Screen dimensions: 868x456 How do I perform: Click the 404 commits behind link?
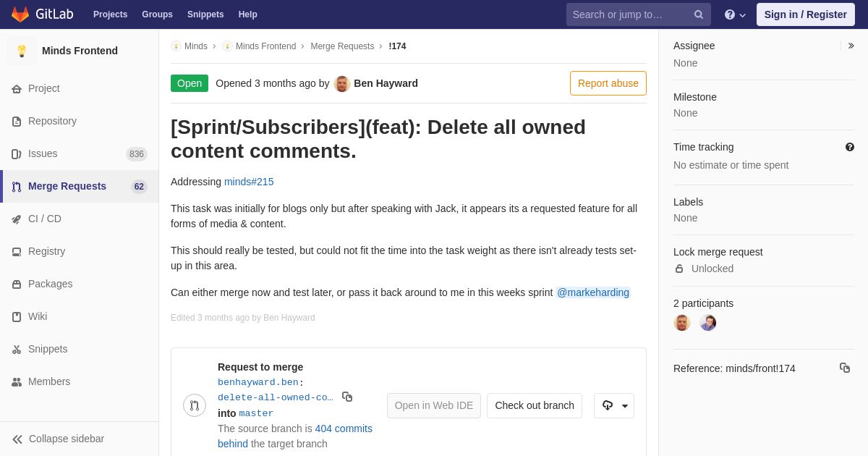pos(343,428)
